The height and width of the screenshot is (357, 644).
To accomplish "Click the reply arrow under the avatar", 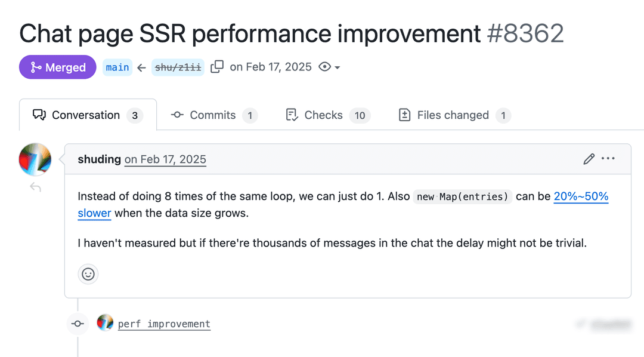I will pos(36,188).
